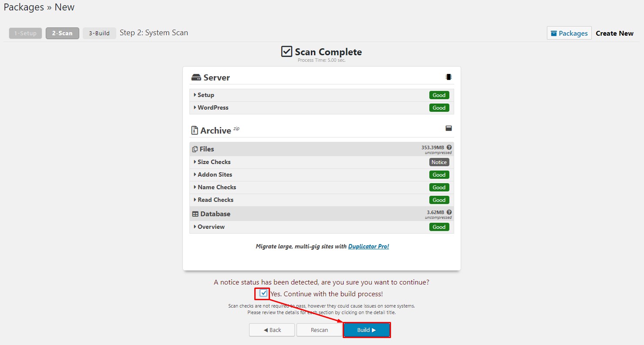Viewport: 644px width, 345px height.
Task: Click the Server drive icon in heading
Action: [x=196, y=77]
